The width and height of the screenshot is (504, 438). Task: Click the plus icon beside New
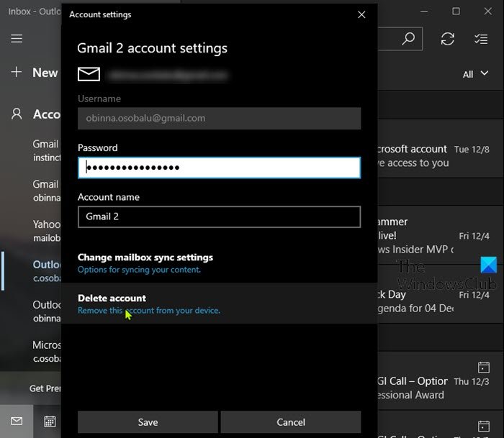coord(17,72)
